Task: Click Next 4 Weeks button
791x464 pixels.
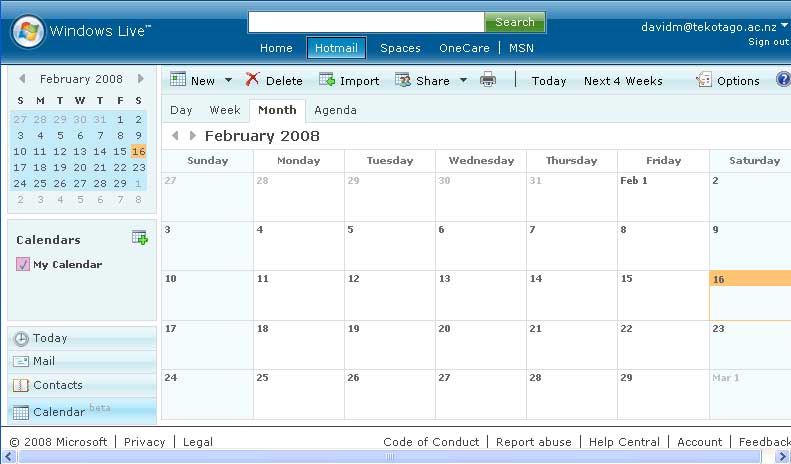Action: (x=623, y=81)
